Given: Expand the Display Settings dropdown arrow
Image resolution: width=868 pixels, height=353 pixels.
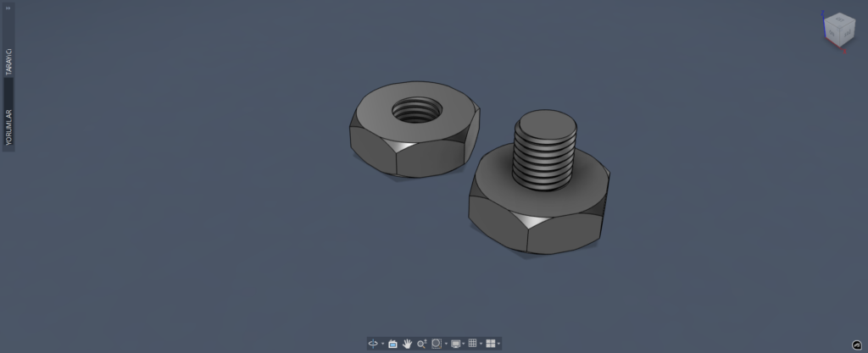Looking at the screenshot, I should tap(464, 344).
